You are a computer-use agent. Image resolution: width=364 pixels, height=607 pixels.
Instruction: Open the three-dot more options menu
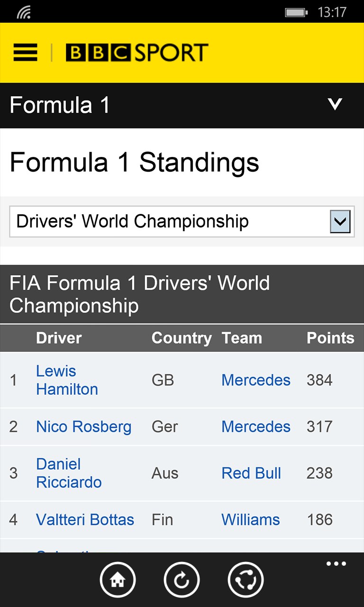point(336,564)
